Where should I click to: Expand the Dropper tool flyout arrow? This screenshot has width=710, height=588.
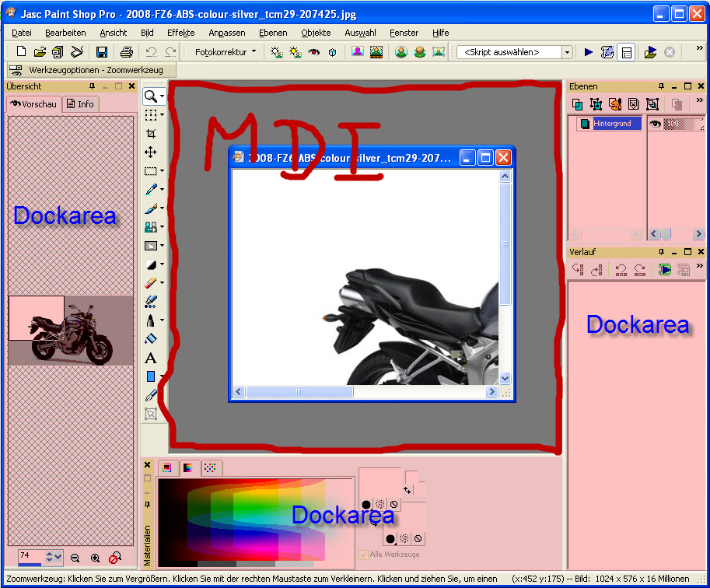point(162,189)
